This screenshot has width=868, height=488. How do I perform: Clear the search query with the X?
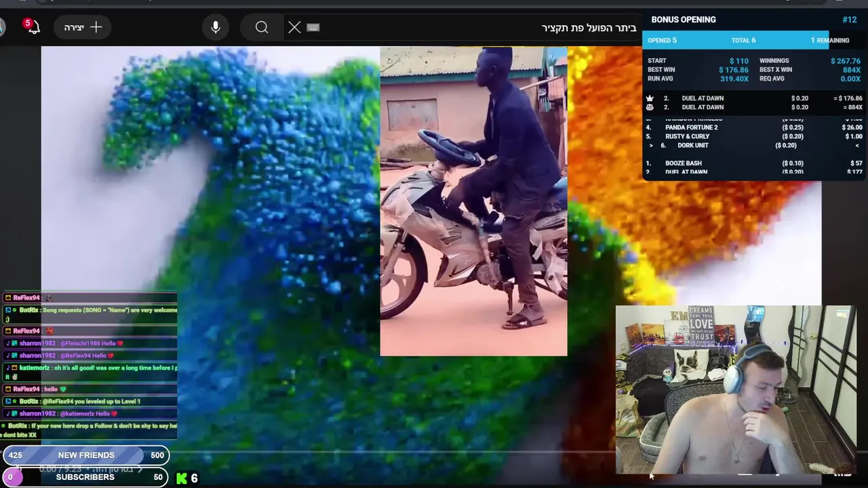(x=294, y=27)
